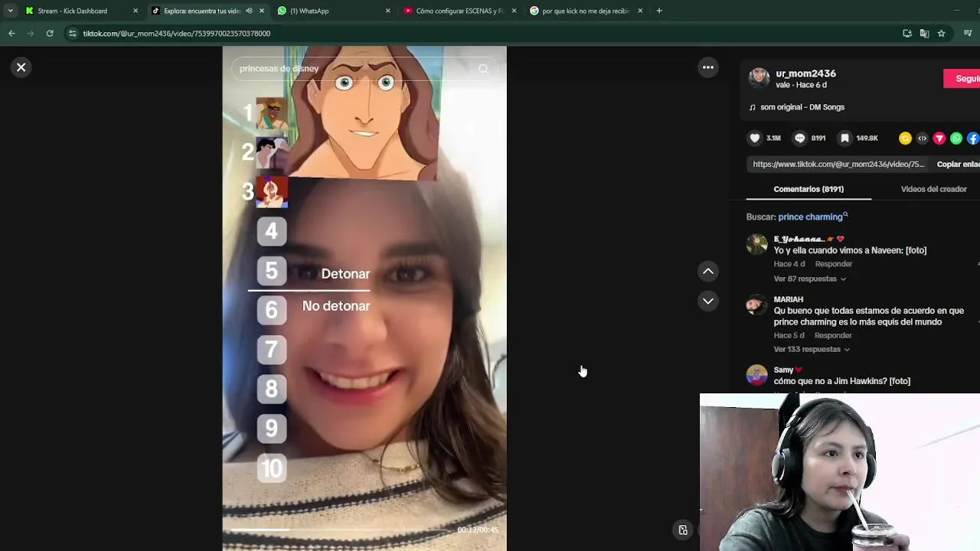Like the video with heart icon
980x551 pixels.
[x=755, y=138]
